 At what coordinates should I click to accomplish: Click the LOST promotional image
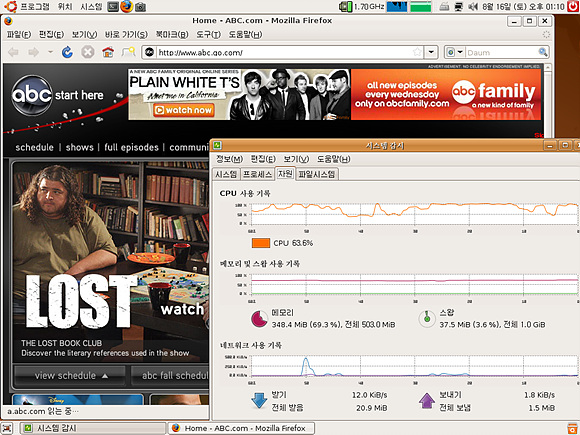(111, 262)
